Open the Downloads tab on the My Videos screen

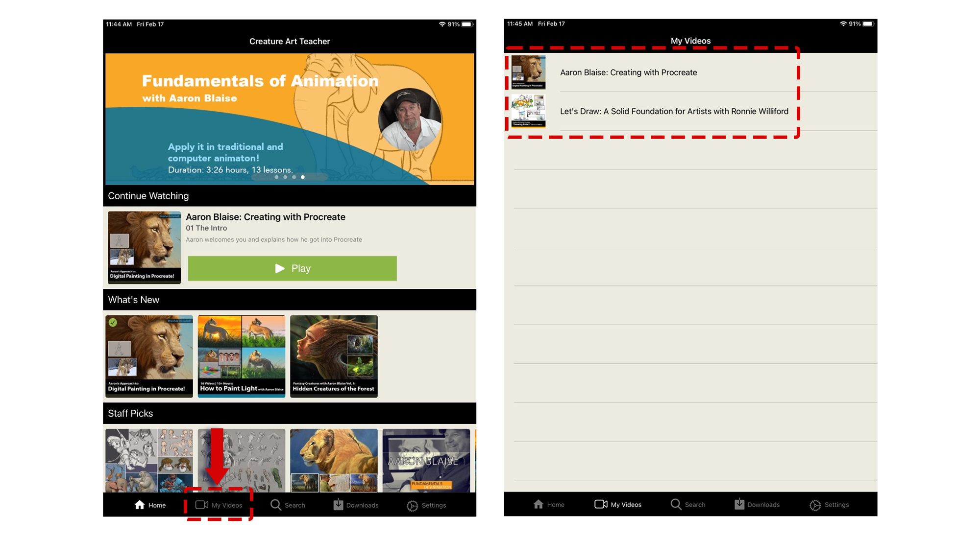tap(757, 504)
